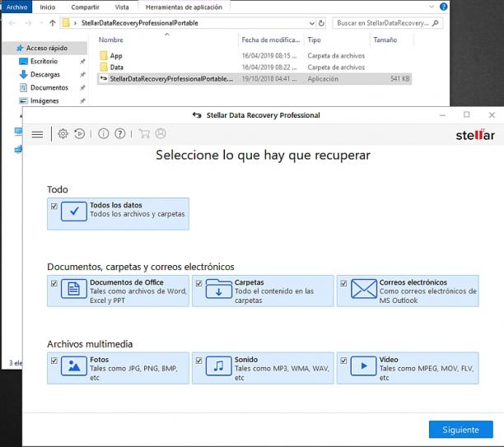Refresh the Explorer folder view
Viewport: 504px width, 447px height.
tap(321, 23)
